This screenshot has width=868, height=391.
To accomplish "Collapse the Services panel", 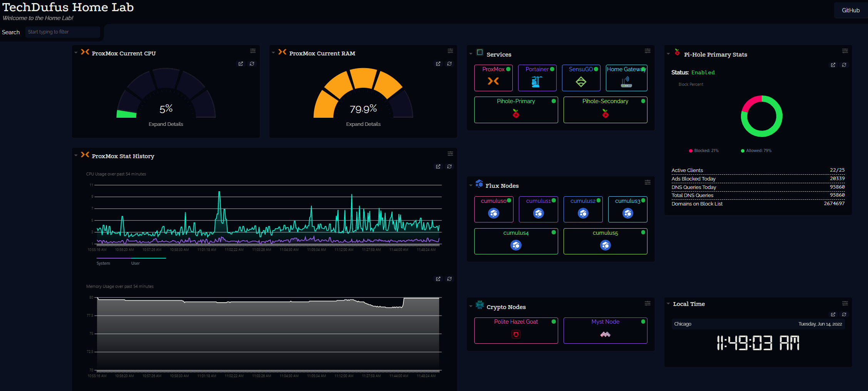I will click(x=470, y=53).
